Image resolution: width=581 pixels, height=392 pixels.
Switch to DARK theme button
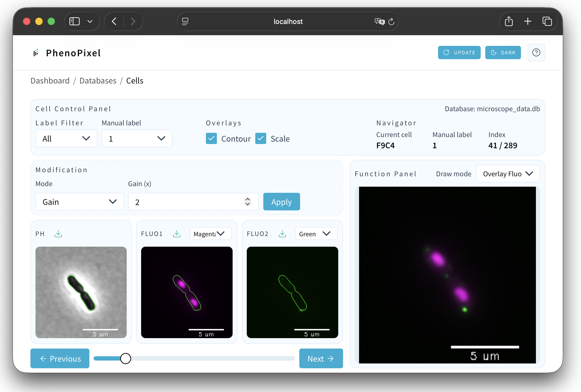click(503, 53)
